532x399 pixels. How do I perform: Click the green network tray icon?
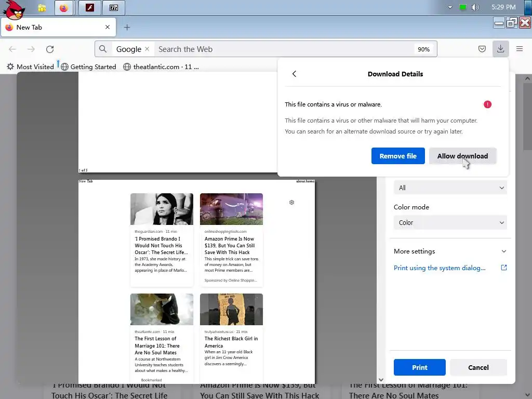462,7
